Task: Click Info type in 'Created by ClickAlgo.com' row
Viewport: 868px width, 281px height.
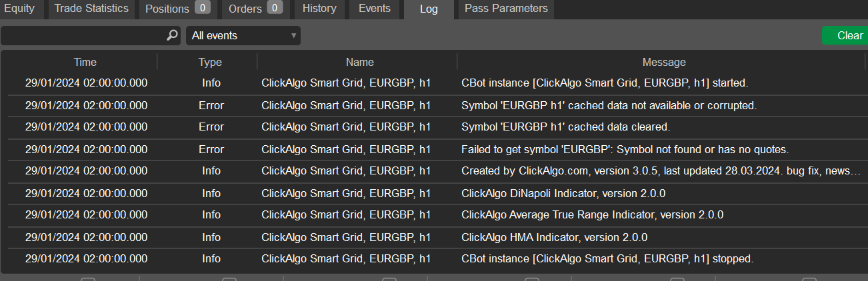Action: point(211,170)
